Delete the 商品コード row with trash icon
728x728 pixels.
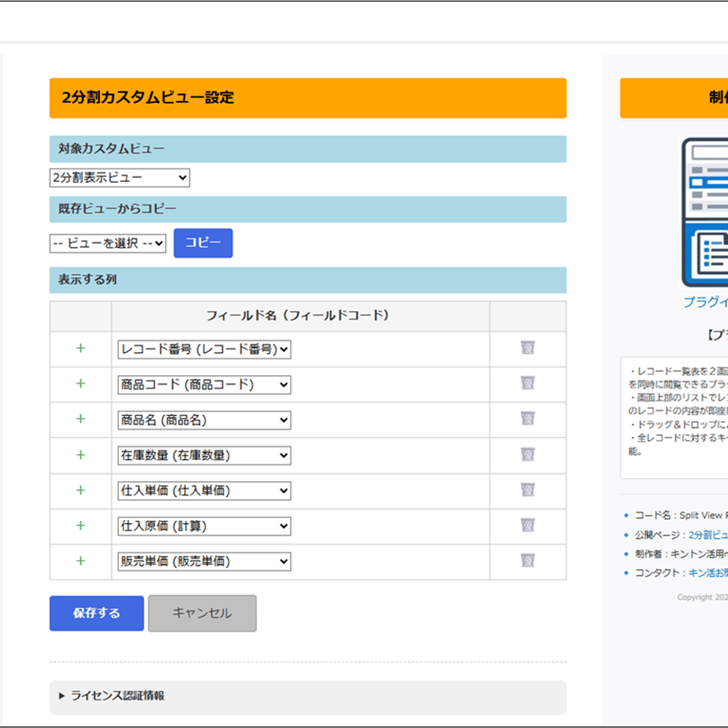click(x=528, y=383)
